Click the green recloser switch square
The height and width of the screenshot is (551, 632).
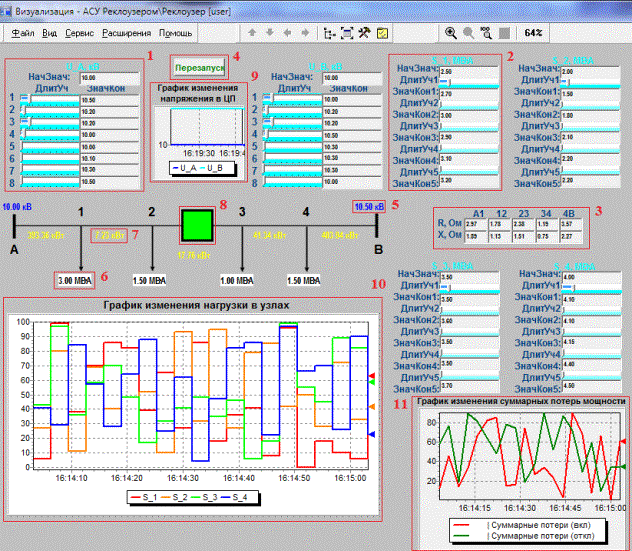click(x=195, y=224)
